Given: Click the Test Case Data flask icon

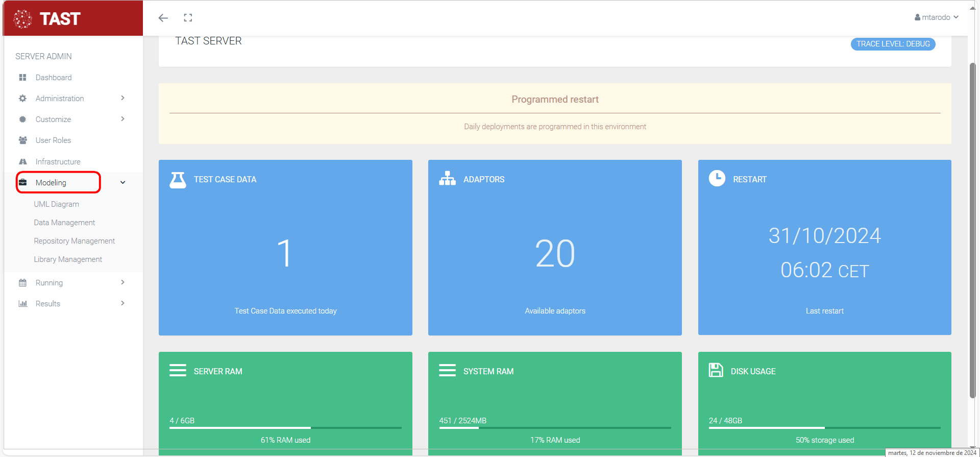Looking at the screenshot, I should click(x=178, y=180).
